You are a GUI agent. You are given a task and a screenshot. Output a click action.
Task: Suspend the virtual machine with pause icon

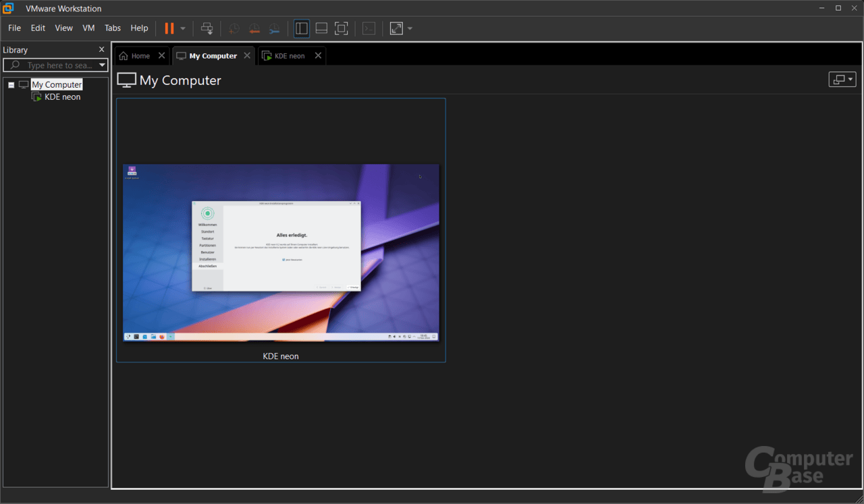pos(169,28)
